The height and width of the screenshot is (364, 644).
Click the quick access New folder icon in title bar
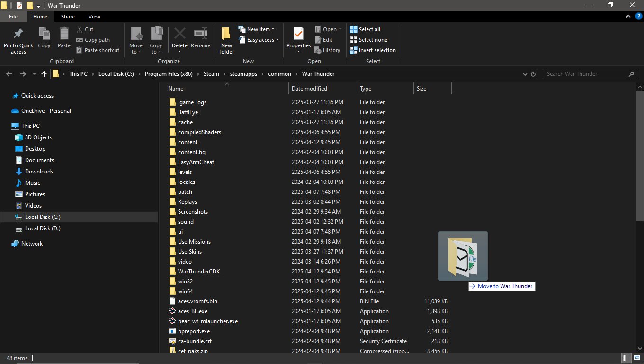tap(30, 6)
